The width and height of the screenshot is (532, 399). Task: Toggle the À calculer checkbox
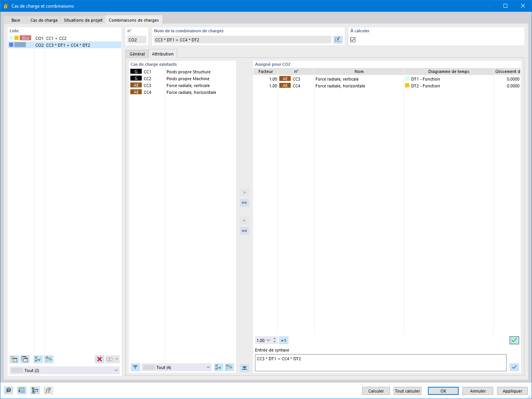tap(353, 40)
